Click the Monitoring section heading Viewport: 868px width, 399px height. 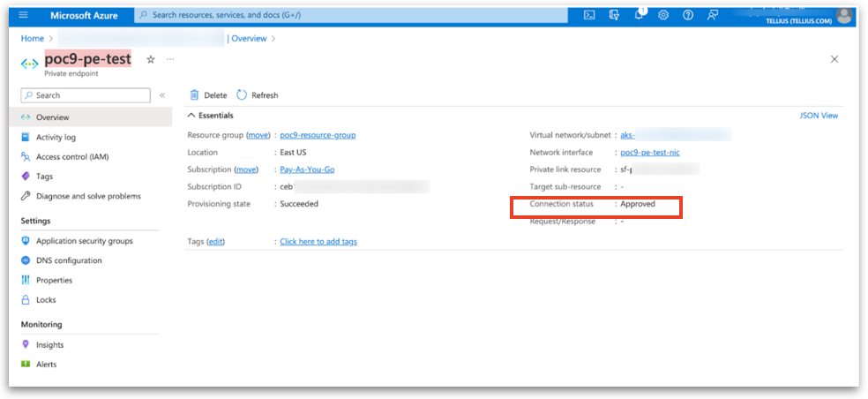[41, 324]
